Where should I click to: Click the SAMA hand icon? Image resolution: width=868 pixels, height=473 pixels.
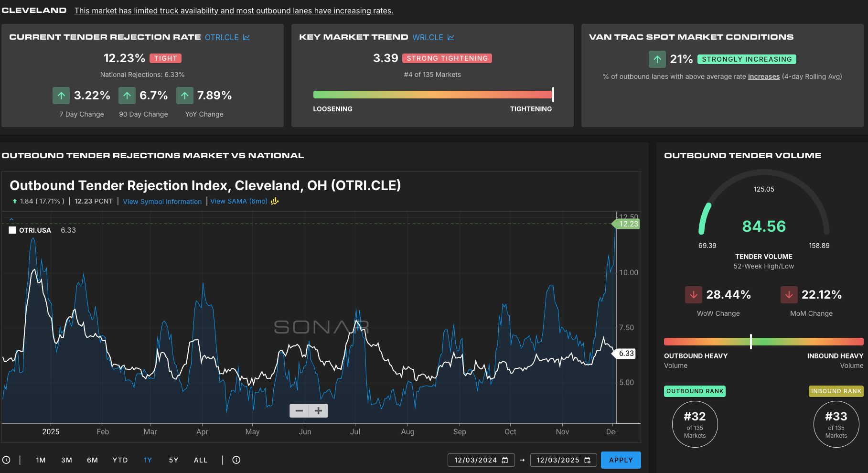coord(275,202)
